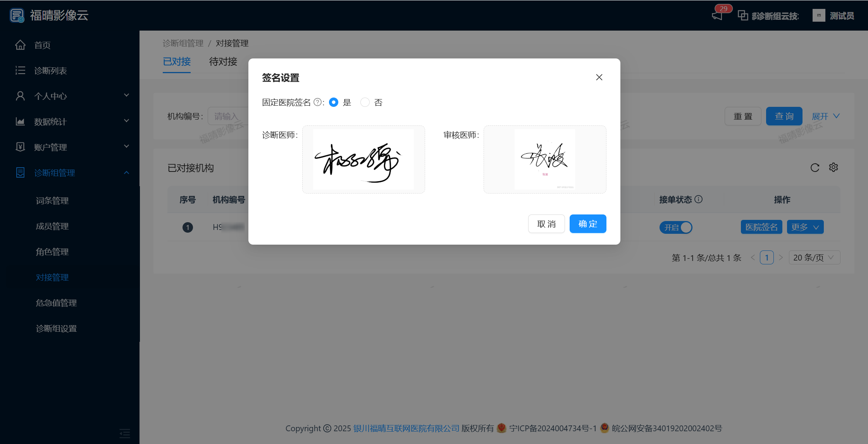Click the info icon next to 接单状态
This screenshot has width=868, height=444.
(698, 199)
